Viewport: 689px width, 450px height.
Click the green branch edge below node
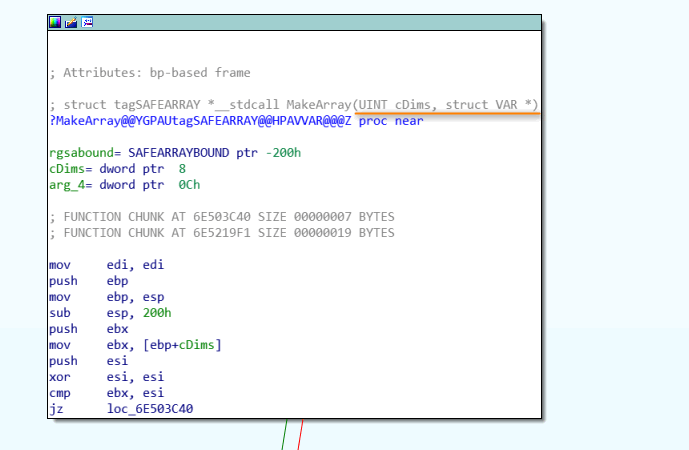point(285,436)
